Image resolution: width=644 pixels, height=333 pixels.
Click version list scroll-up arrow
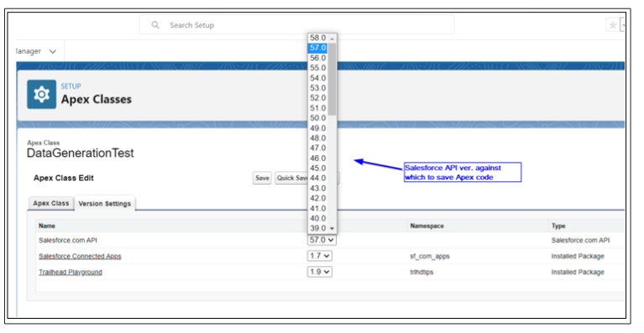click(332, 39)
